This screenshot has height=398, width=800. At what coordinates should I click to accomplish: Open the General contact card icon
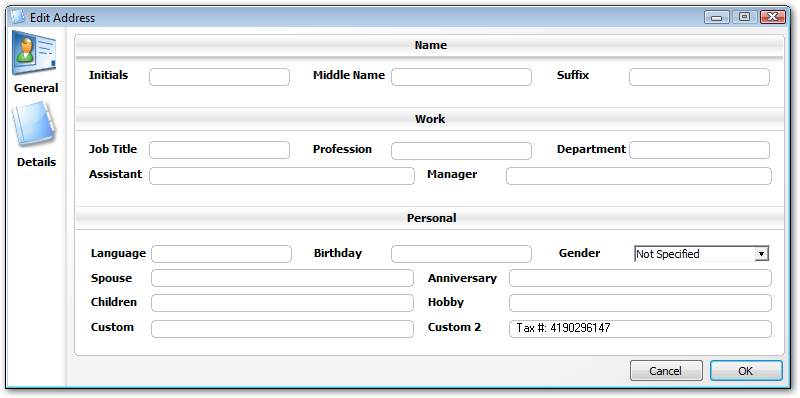pyautogui.click(x=34, y=53)
